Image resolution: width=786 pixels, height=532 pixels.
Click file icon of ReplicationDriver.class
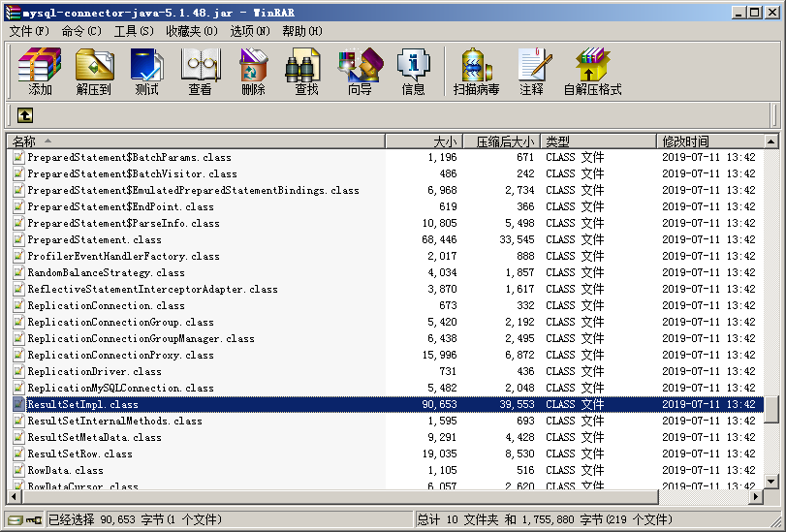coord(18,371)
